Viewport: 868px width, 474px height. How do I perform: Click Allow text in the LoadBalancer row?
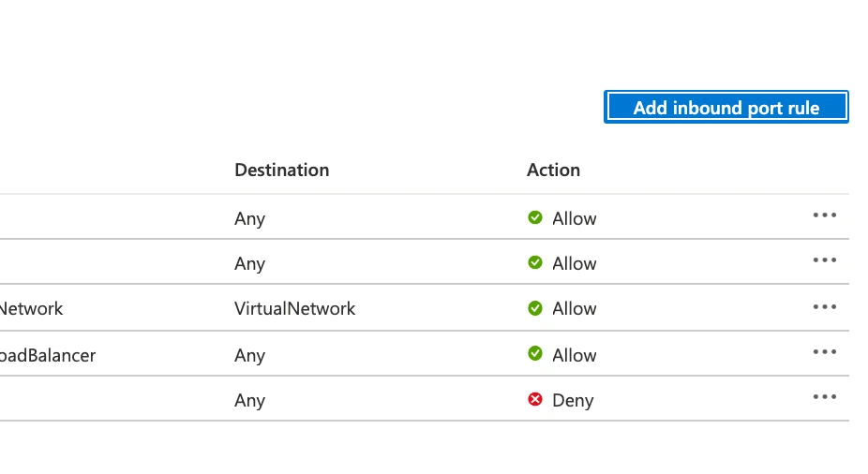(574, 355)
